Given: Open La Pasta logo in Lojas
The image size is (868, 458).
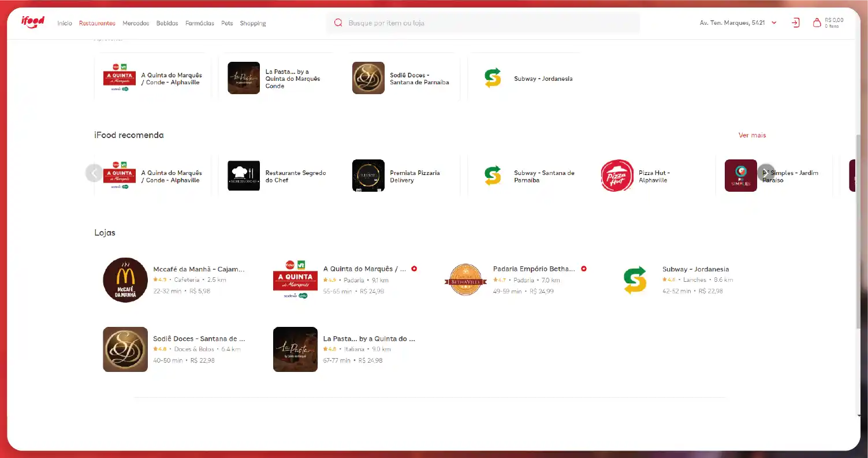Looking at the screenshot, I should pyautogui.click(x=295, y=349).
